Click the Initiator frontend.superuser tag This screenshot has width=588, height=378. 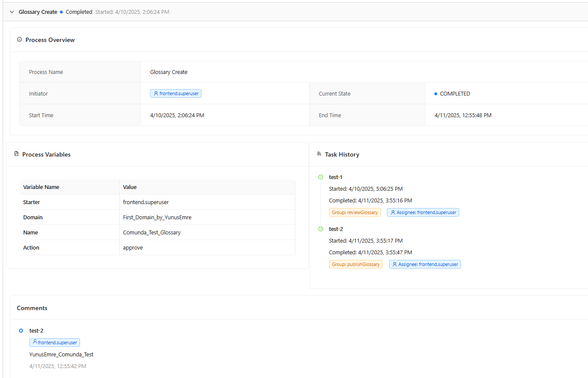pos(176,93)
